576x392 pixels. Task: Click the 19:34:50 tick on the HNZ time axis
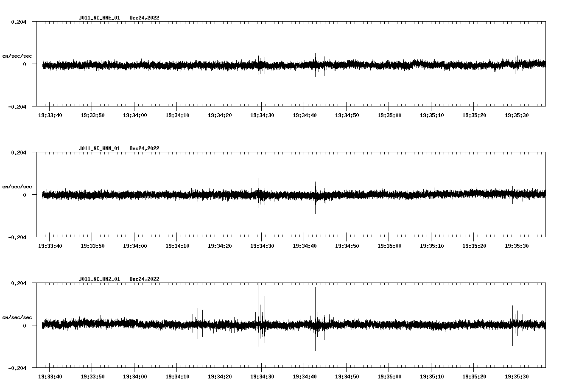click(347, 368)
